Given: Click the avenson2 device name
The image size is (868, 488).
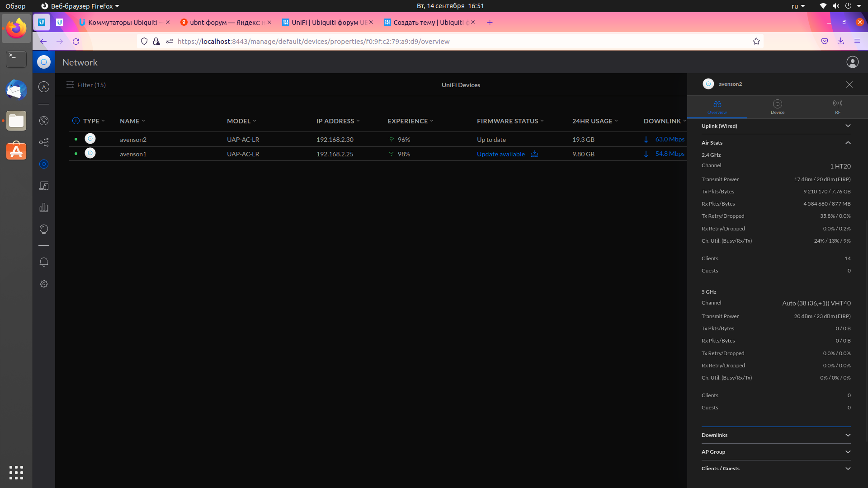Looking at the screenshot, I should pos(133,140).
